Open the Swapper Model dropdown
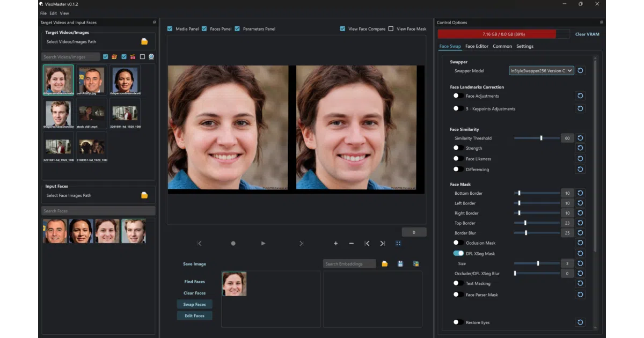The height and width of the screenshot is (338, 644). (541, 70)
